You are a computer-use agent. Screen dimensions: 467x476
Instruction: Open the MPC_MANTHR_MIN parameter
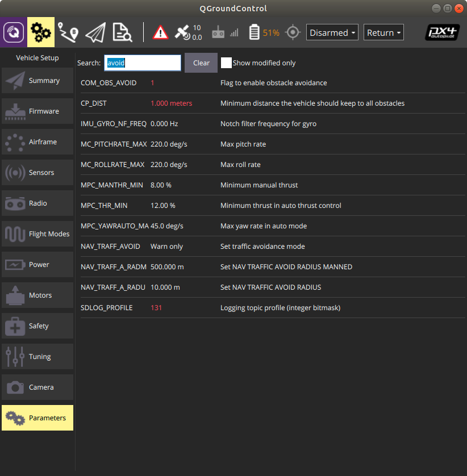273,185
